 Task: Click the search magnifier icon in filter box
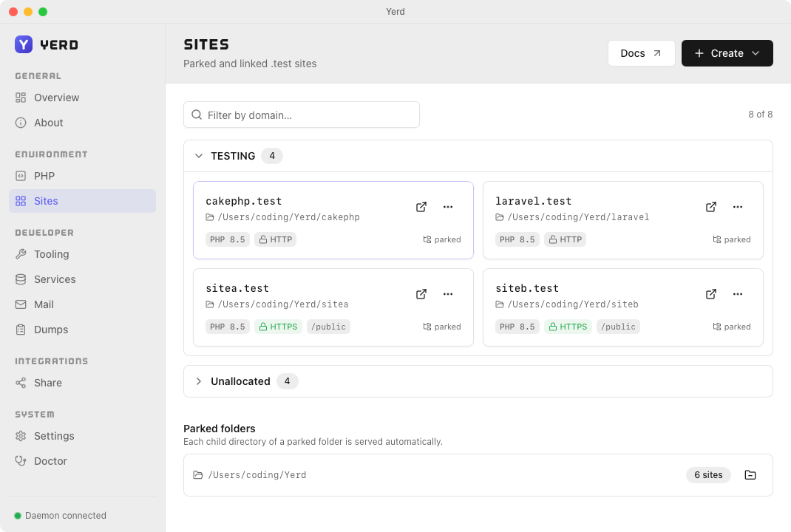coord(197,115)
